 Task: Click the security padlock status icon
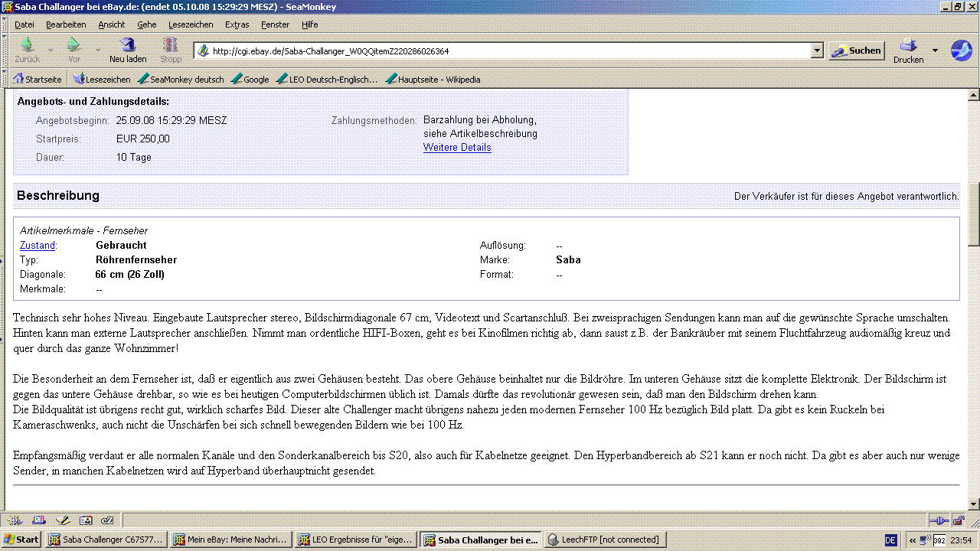coord(959,520)
